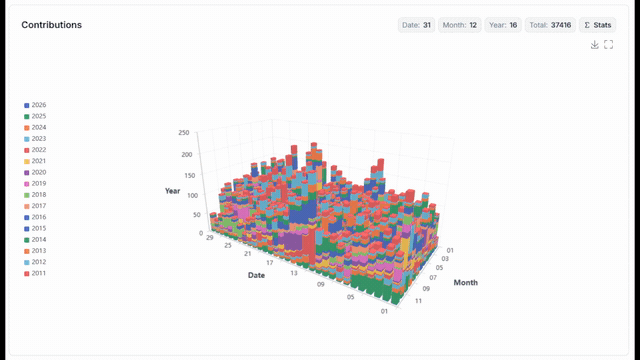Click the 21 tick on Date axis

tap(248, 253)
